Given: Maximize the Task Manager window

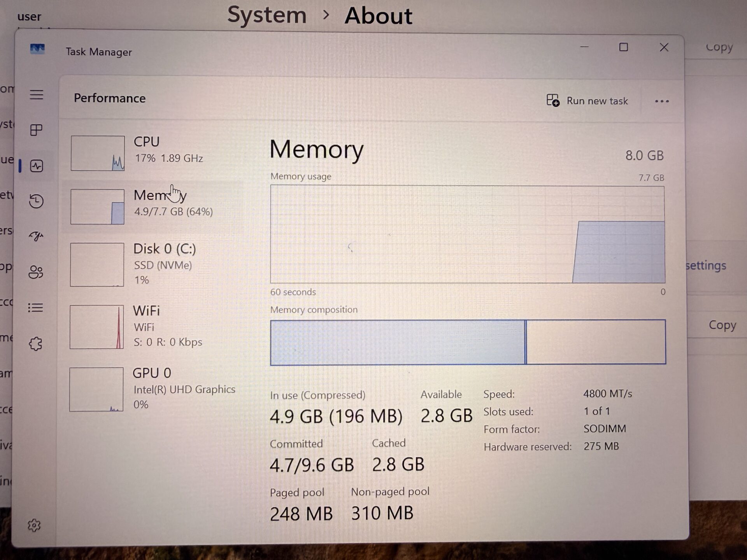Looking at the screenshot, I should pyautogui.click(x=623, y=47).
